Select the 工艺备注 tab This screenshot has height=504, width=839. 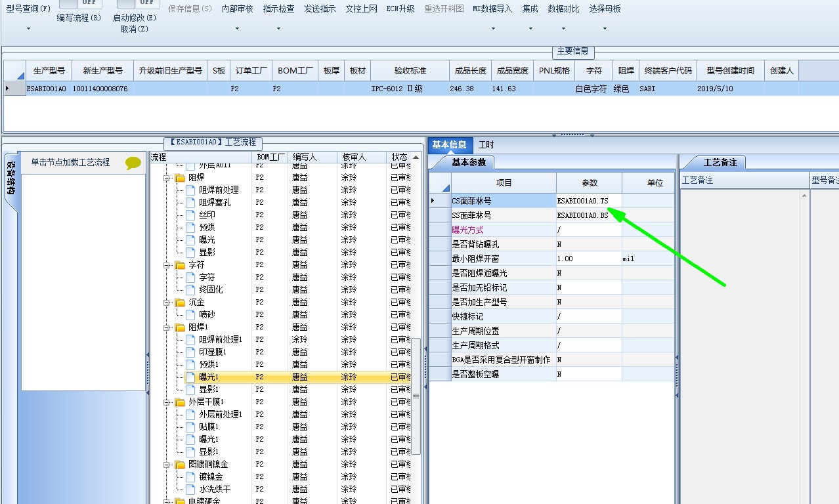pyautogui.click(x=720, y=162)
